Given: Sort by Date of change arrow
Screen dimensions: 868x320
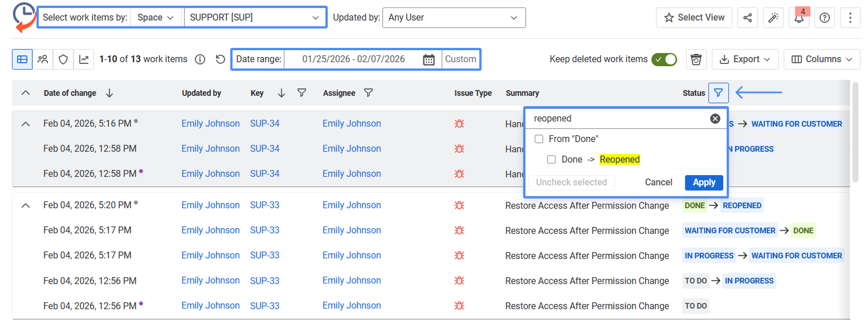Looking at the screenshot, I should tap(109, 93).
